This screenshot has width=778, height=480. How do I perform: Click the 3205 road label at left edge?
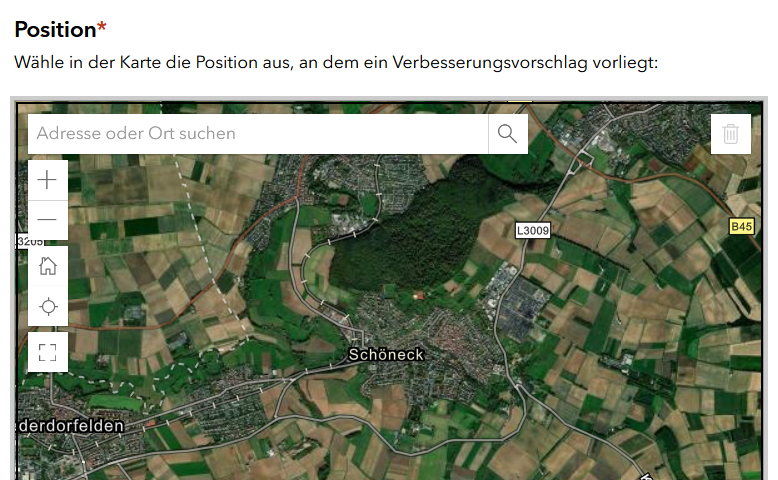pos(30,242)
